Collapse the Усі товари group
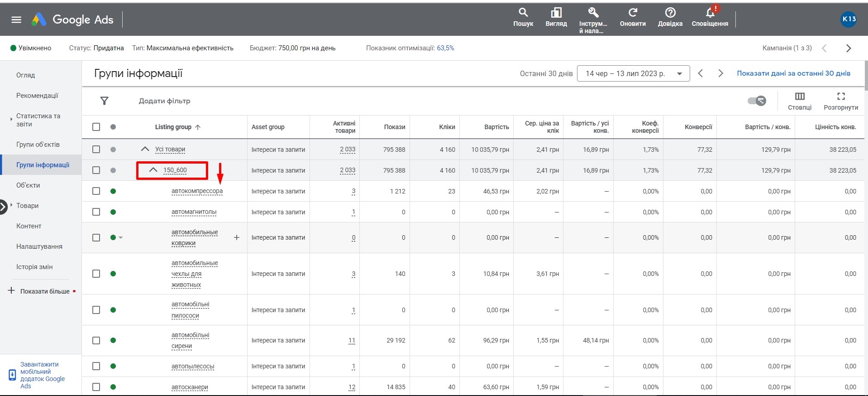The width and height of the screenshot is (868, 396). coord(145,149)
